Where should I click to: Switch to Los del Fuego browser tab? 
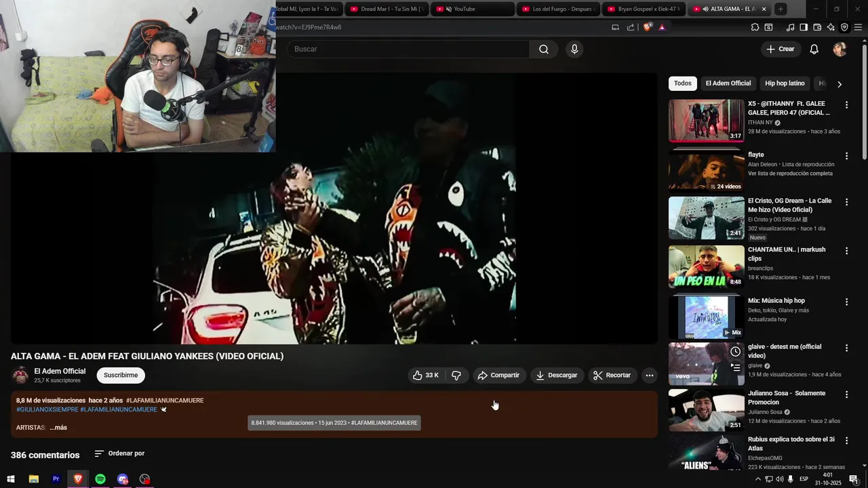[558, 9]
